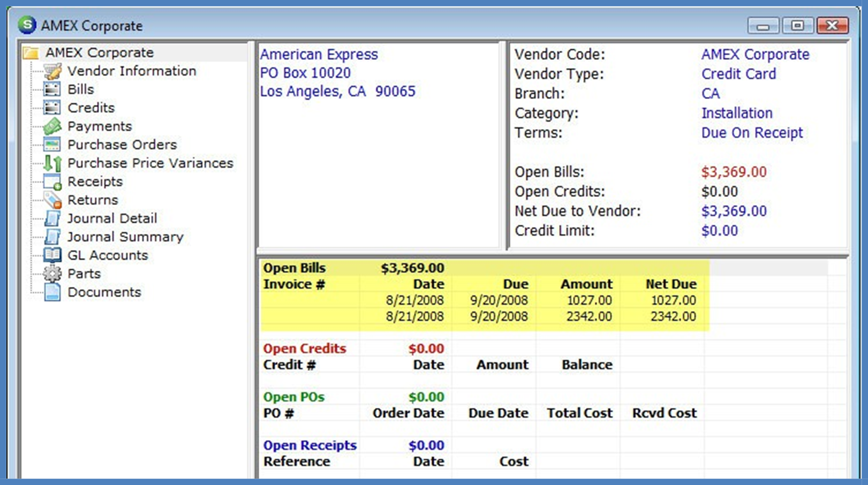Open Journal Detail from the tree
This screenshot has width=868, height=485.
click(x=112, y=218)
